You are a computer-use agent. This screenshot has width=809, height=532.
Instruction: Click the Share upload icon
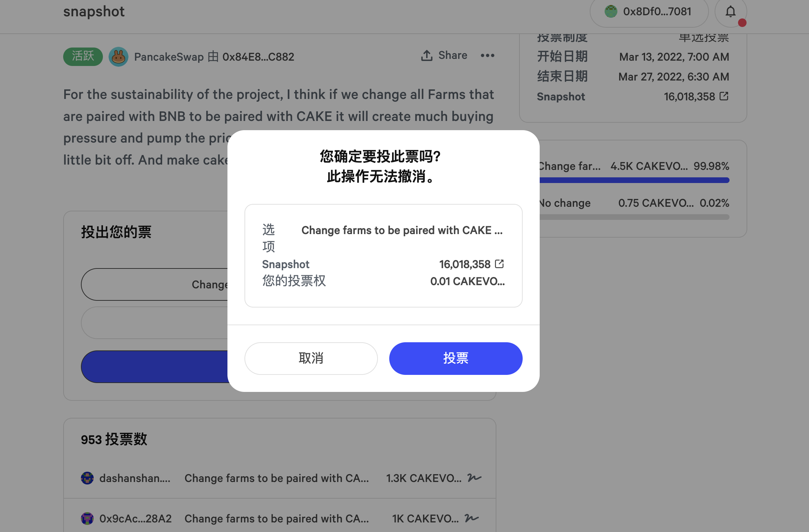(426, 56)
